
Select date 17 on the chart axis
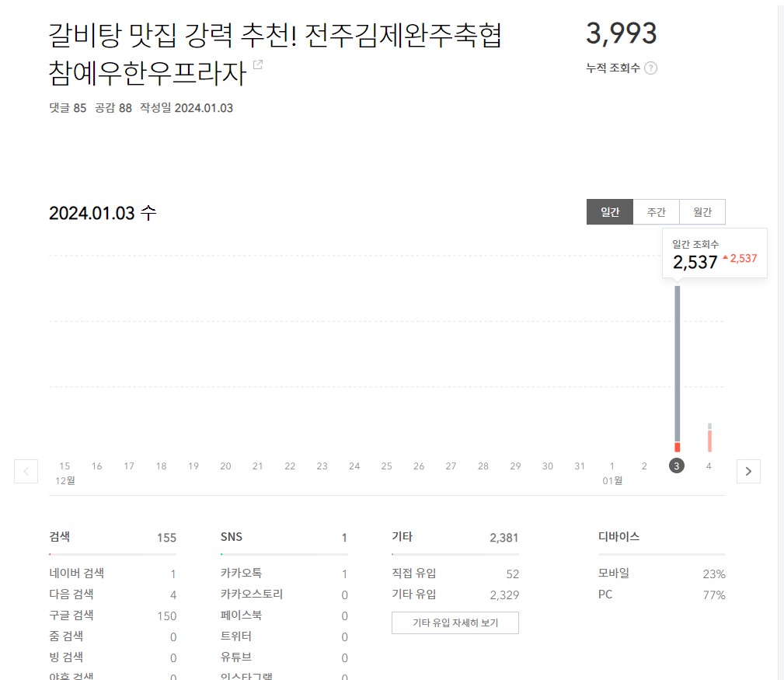pos(129,466)
